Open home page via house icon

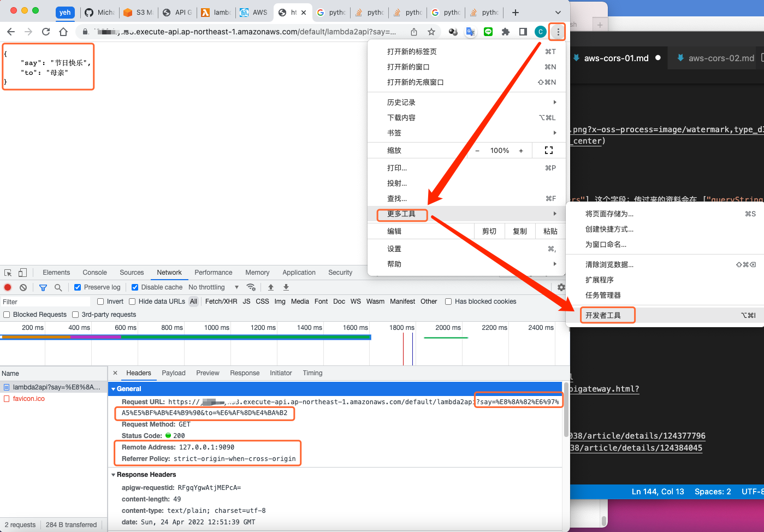click(x=63, y=32)
